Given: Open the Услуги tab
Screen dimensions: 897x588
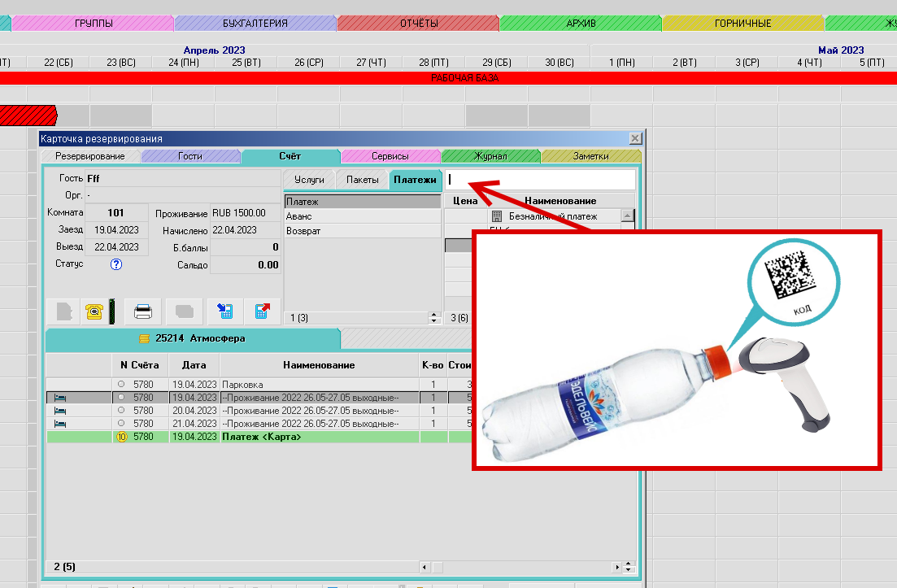Looking at the screenshot, I should point(309,179).
